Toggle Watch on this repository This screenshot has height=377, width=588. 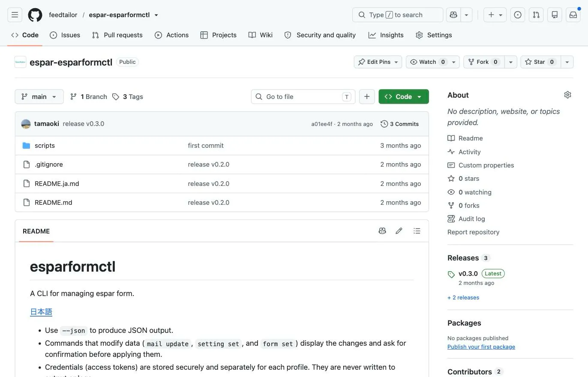click(x=432, y=62)
